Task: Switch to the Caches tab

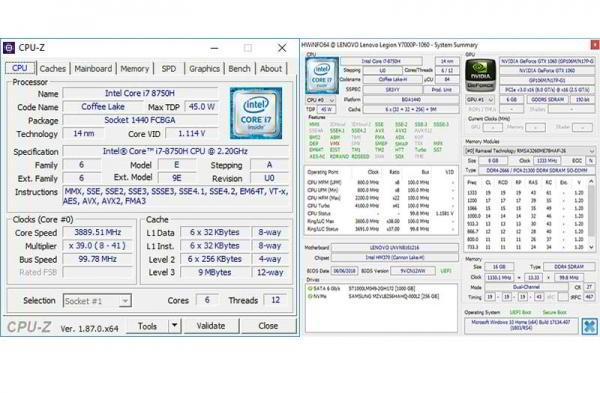Action: [53, 69]
